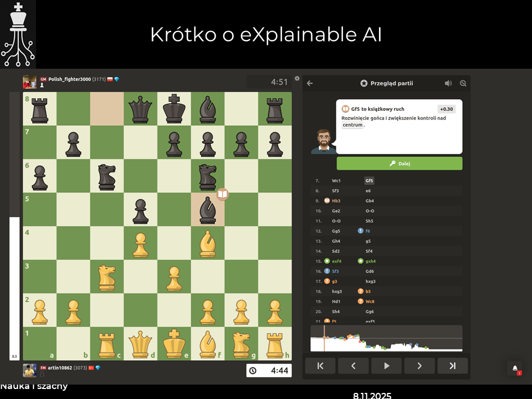The height and width of the screenshot is (399, 532).
Task: Go back using the review panel arrow
Action: [310, 83]
